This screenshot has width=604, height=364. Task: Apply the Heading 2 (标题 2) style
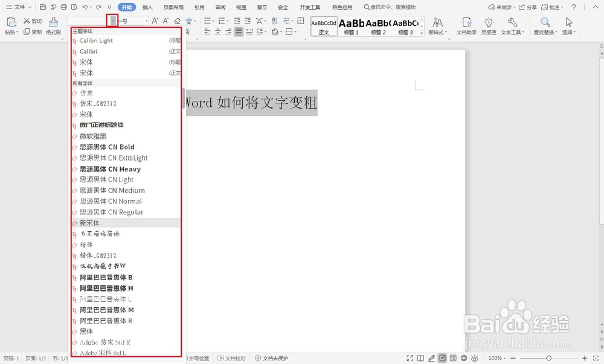tap(378, 27)
